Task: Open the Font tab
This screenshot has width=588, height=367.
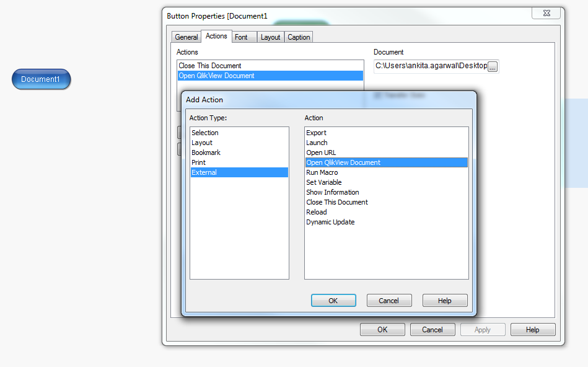Action: coord(244,37)
